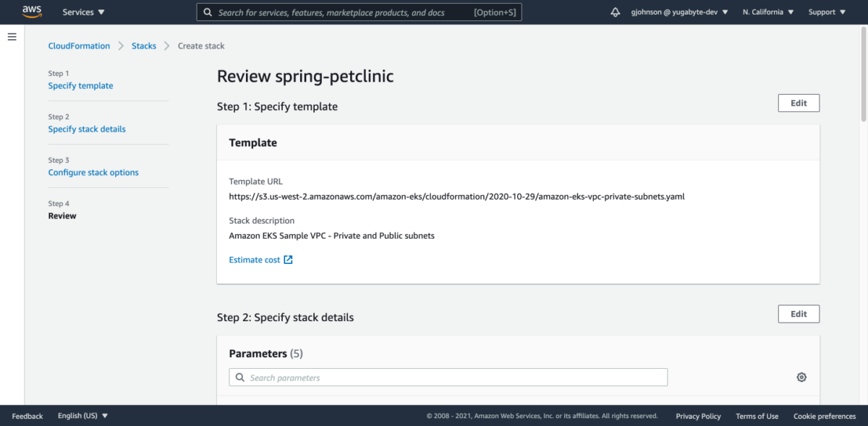868x426 pixels.
Task: Open the Support dropdown
Action: click(826, 12)
